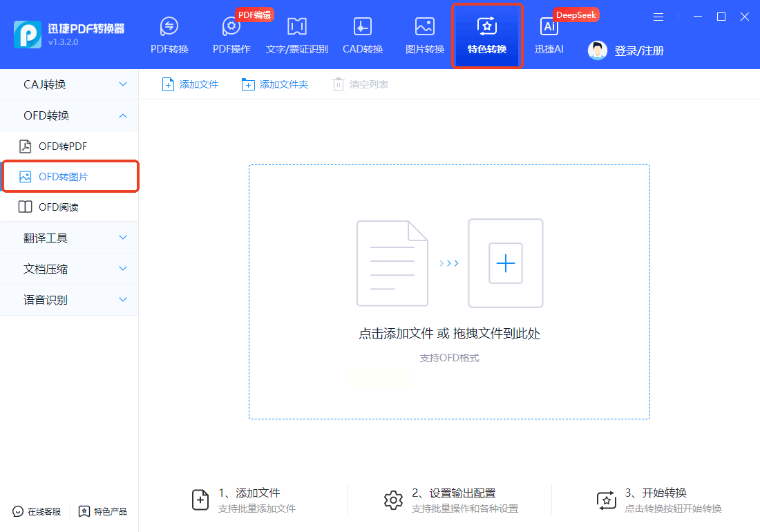Maximize the converter window

pos(721,17)
